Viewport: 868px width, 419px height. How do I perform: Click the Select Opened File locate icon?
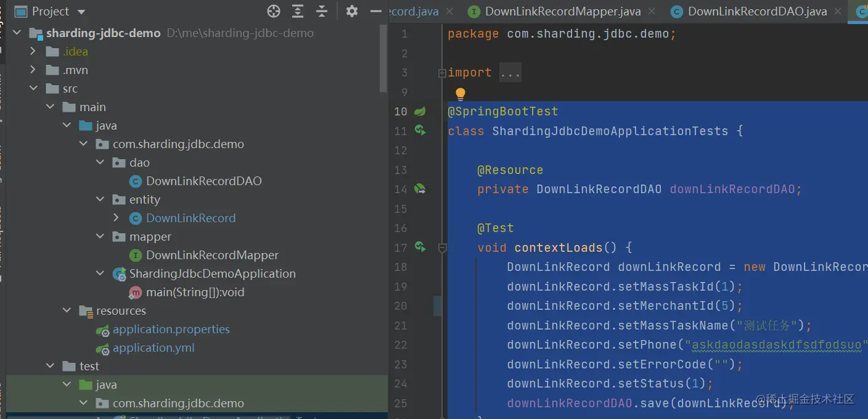tap(274, 11)
